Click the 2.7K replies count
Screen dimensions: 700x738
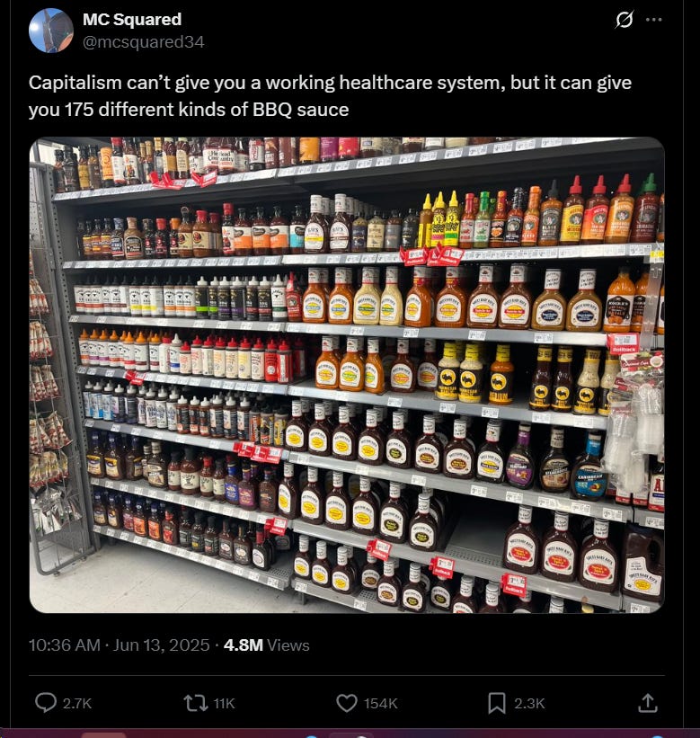77,703
